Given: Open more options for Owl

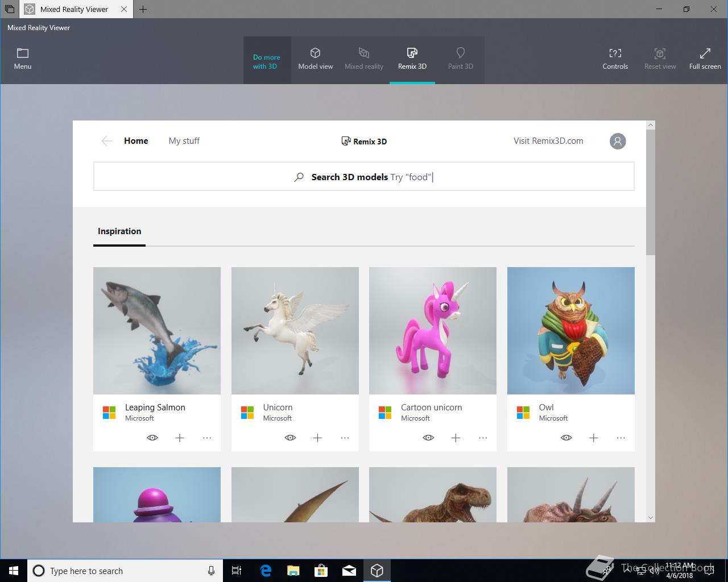Looking at the screenshot, I should point(621,438).
